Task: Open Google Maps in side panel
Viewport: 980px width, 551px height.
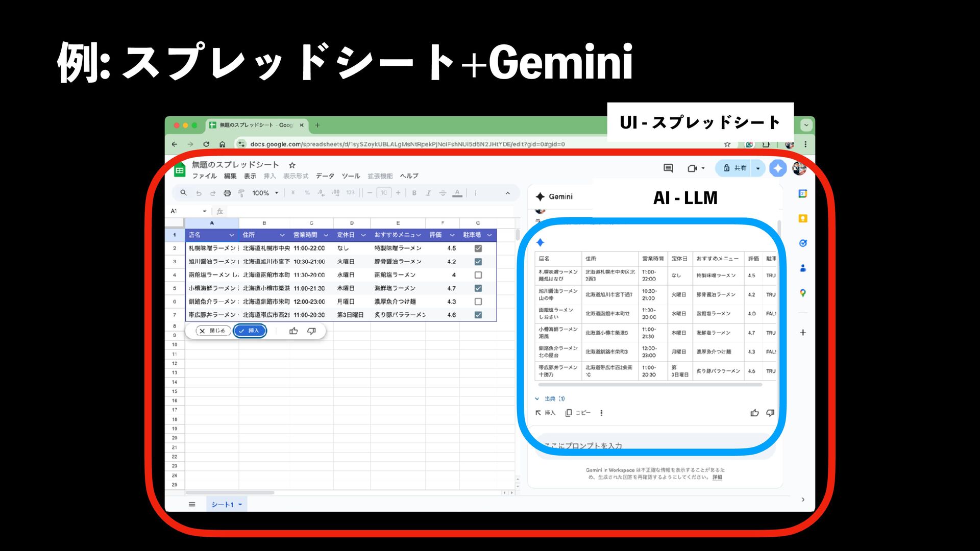Action: 803,293
